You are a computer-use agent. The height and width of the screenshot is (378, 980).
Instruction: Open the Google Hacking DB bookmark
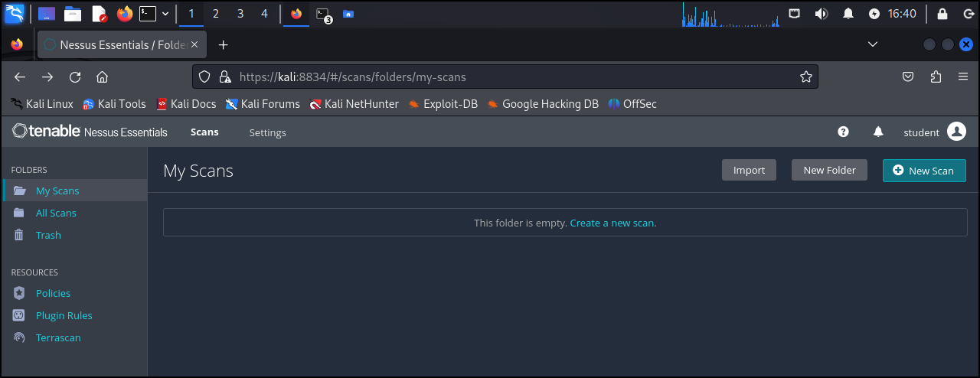coord(543,104)
